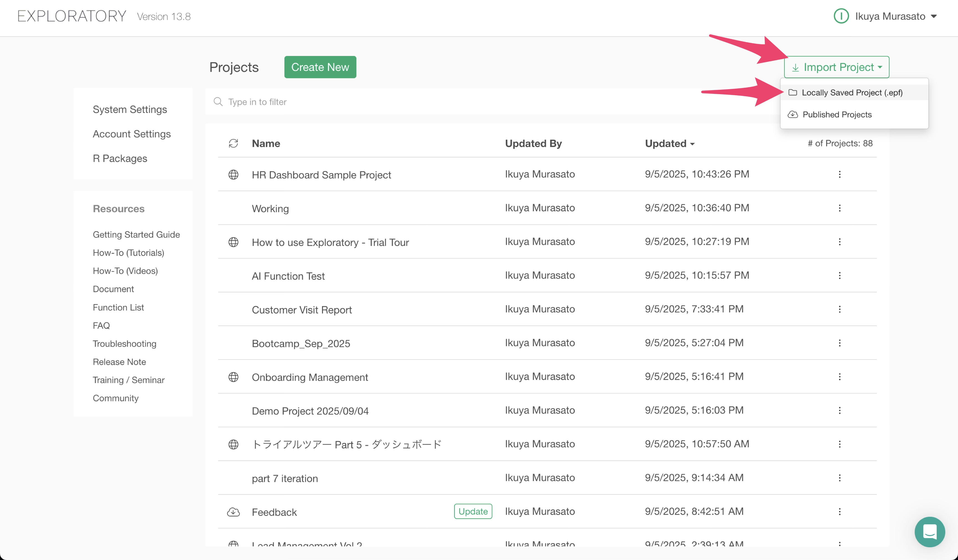Open AI Function Test project
Image resolution: width=958 pixels, height=560 pixels.
tap(288, 276)
